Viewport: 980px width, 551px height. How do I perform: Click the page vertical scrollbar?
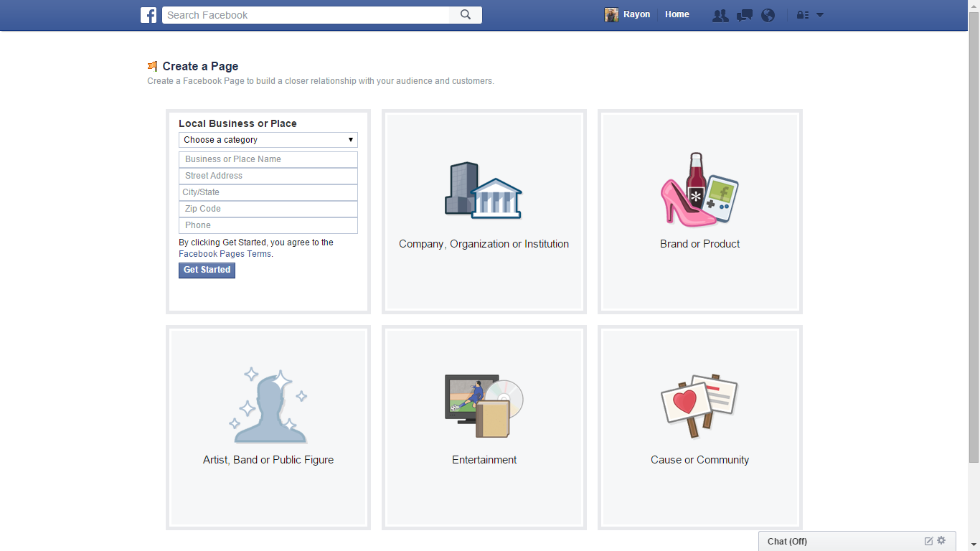(x=974, y=237)
